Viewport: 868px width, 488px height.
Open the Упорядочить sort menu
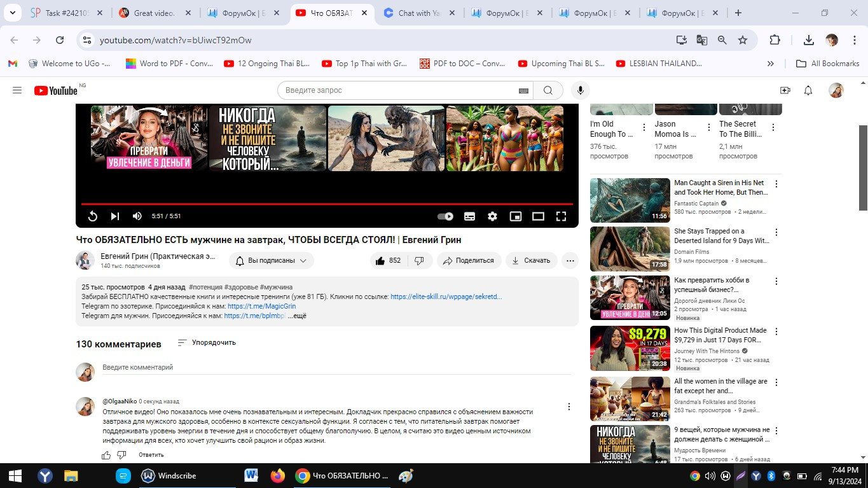pyautogui.click(x=206, y=343)
